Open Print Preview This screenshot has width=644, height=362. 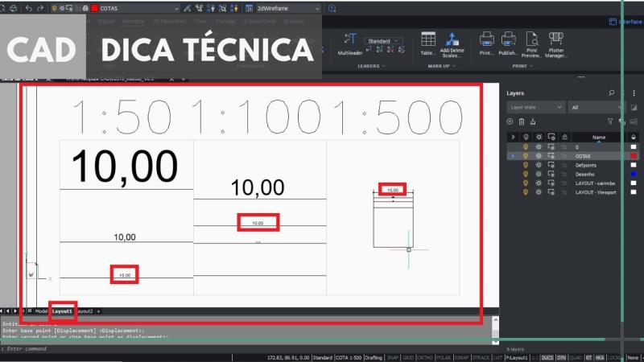coord(531,45)
